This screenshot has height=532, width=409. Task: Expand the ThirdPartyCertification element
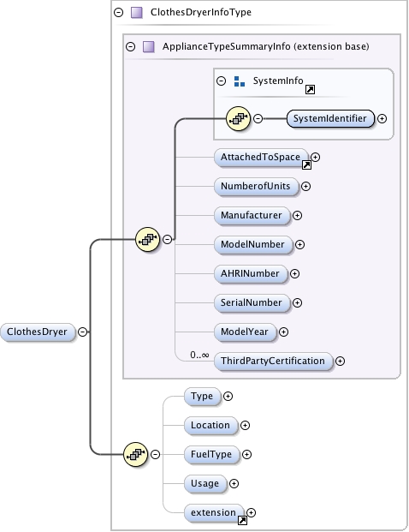[x=340, y=361]
